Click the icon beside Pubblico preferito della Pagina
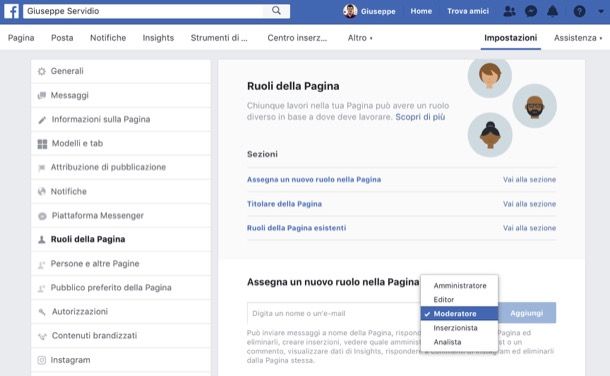Screen dimensions: 610x376 click(x=42, y=289)
